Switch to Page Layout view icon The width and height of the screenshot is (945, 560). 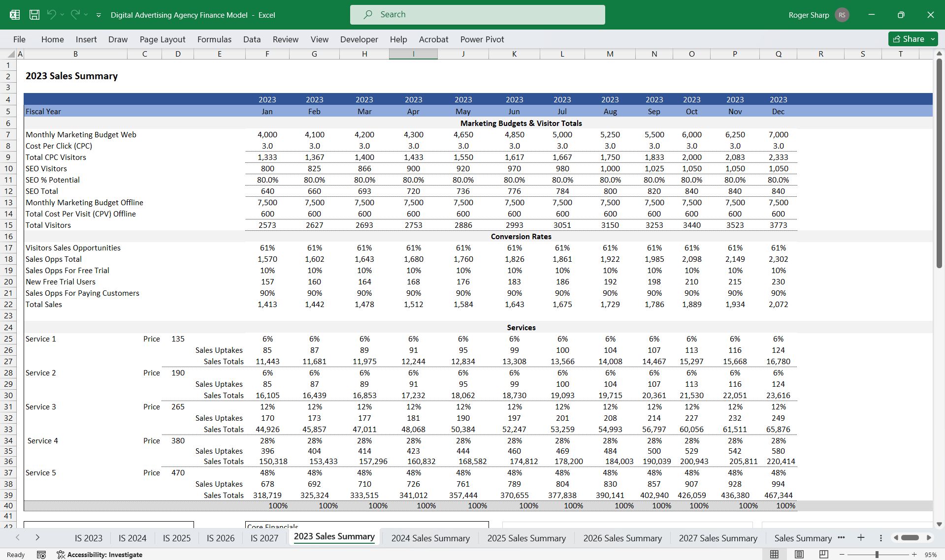point(798,554)
